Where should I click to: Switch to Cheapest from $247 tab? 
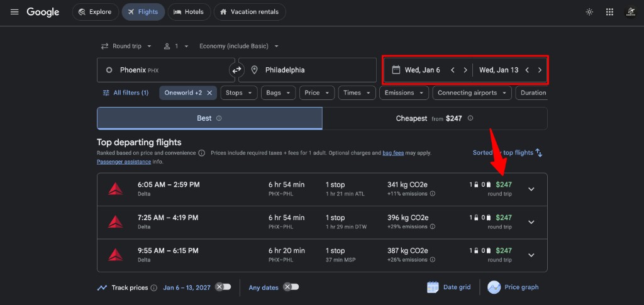(x=435, y=118)
